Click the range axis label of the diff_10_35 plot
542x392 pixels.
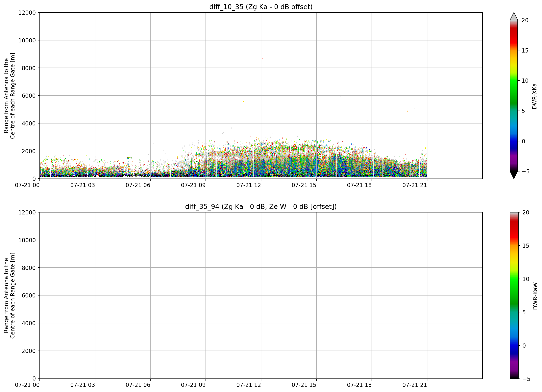point(10,96)
